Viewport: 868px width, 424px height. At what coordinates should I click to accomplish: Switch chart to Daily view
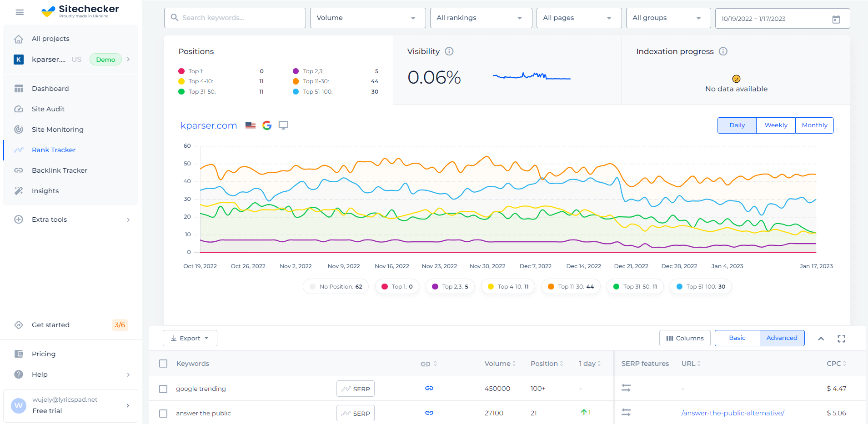click(737, 125)
